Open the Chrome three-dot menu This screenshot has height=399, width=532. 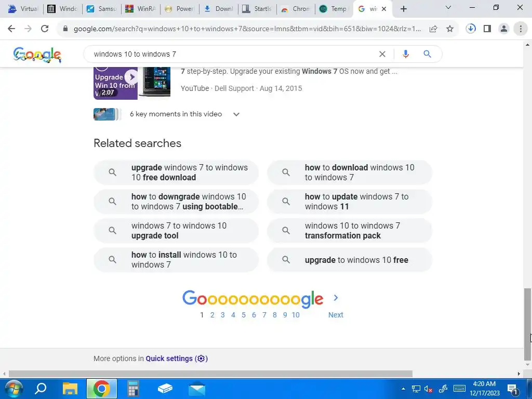pos(521,29)
